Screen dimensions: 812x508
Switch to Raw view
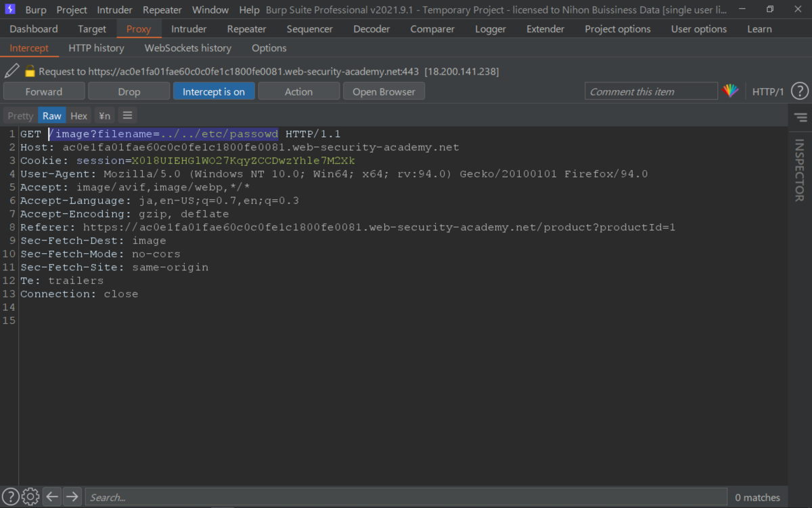[x=52, y=116]
